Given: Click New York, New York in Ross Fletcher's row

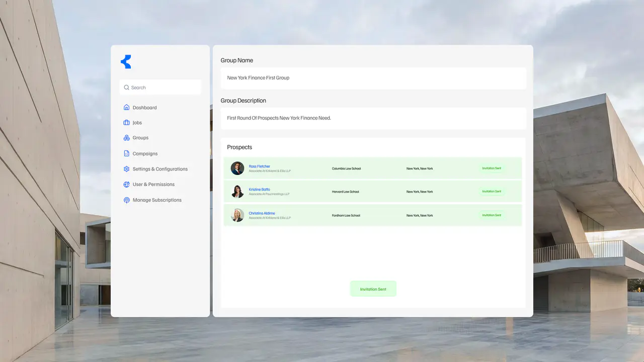Looking at the screenshot, I should [x=420, y=169].
